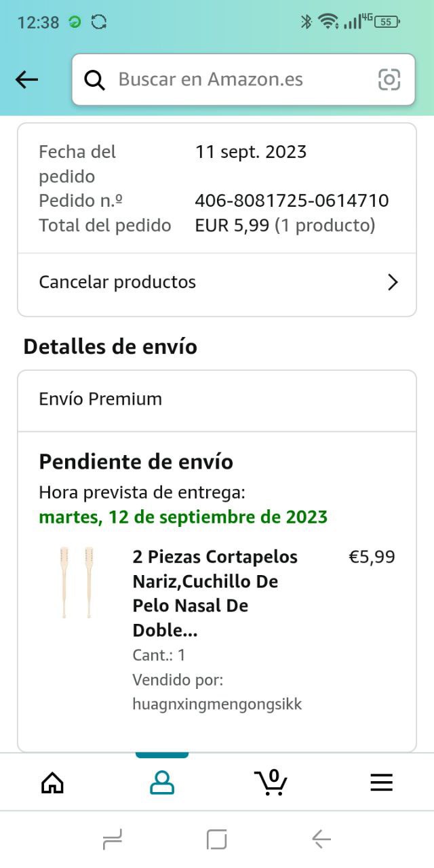The width and height of the screenshot is (434, 868).
Task: Open the account profile tab icon
Action: point(162,783)
